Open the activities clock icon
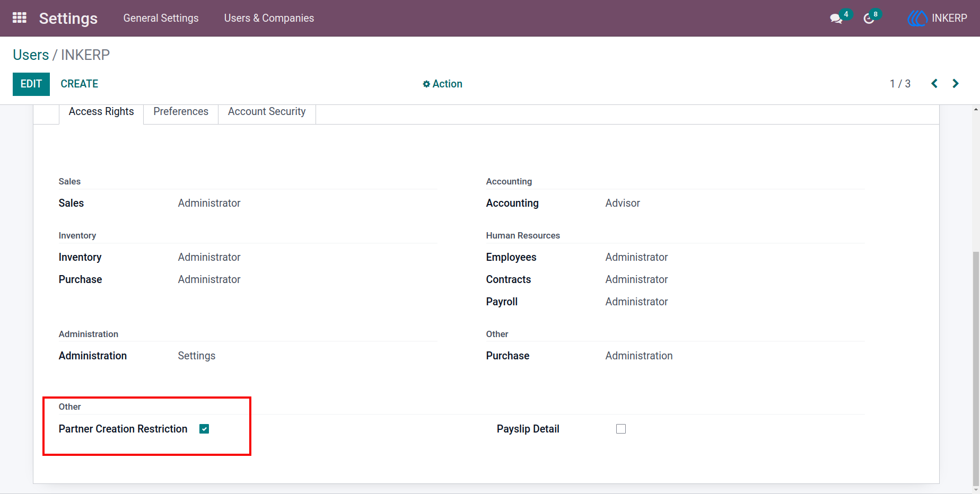Viewport: 980px width, 494px height. [x=869, y=19]
